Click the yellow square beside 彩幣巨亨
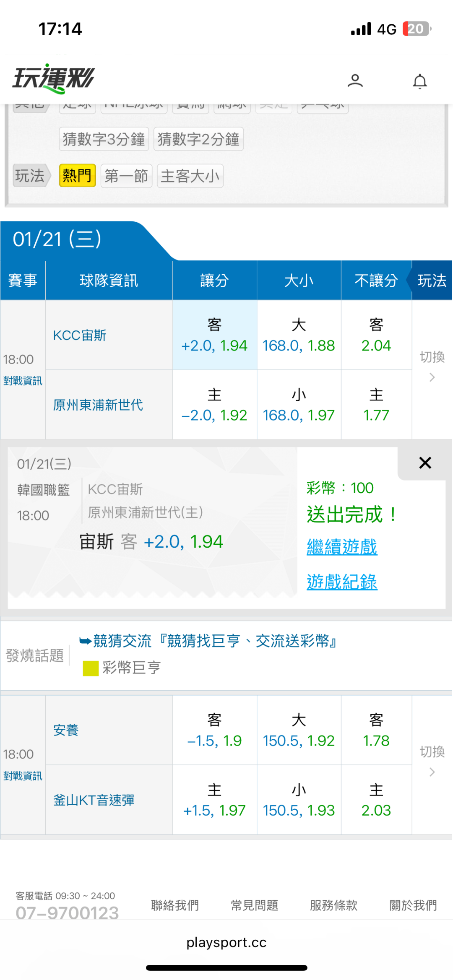453x980 pixels. (x=91, y=668)
